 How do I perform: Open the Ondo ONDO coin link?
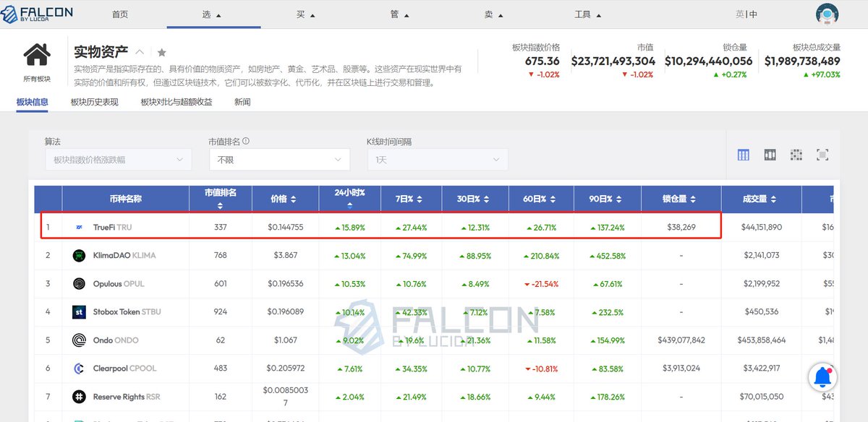[116, 340]
